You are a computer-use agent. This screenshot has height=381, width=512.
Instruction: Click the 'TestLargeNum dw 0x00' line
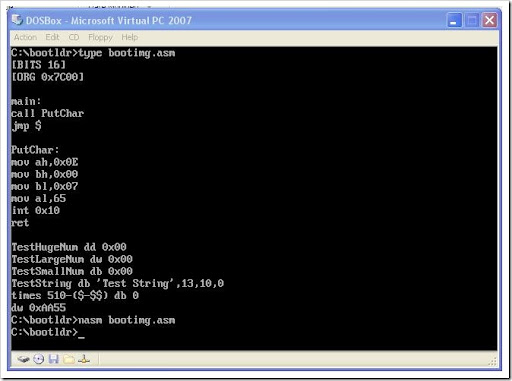(x=72, y=259)
